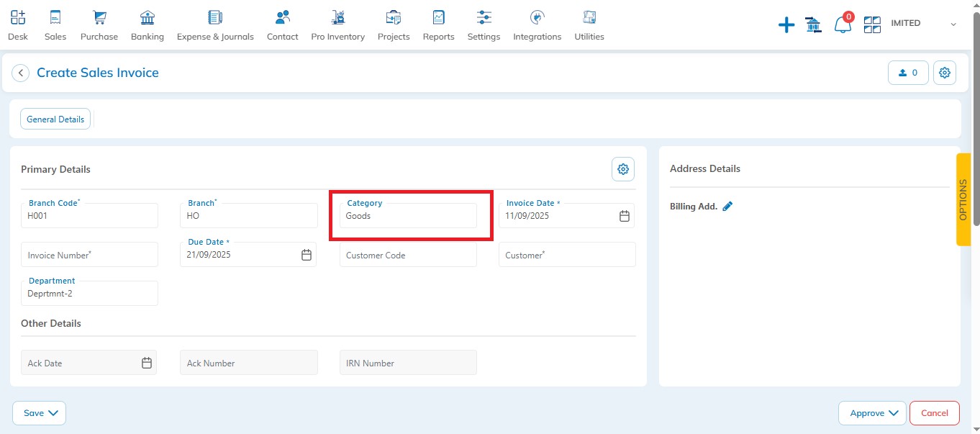Click the Invoice Number input field

(89, 255)
